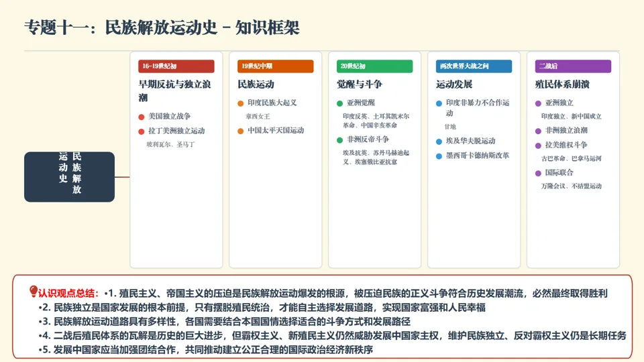Click the subtext 章西女王
This screenshot has width=644, height=362.
click(x=258, y=117)
